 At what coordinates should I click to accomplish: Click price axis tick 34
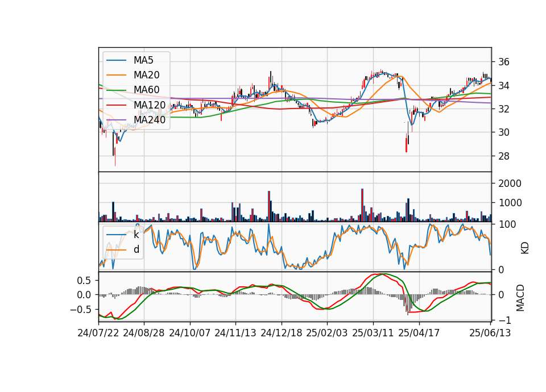point(504,86)
